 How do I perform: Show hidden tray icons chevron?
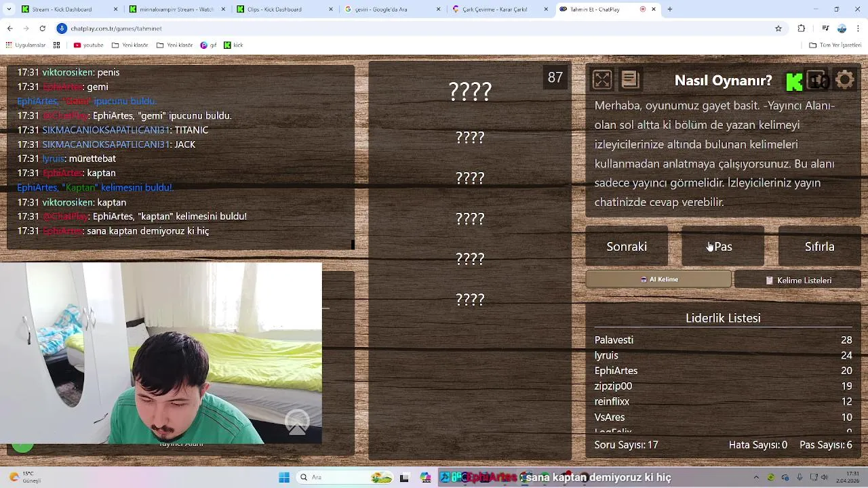(756, 477)
